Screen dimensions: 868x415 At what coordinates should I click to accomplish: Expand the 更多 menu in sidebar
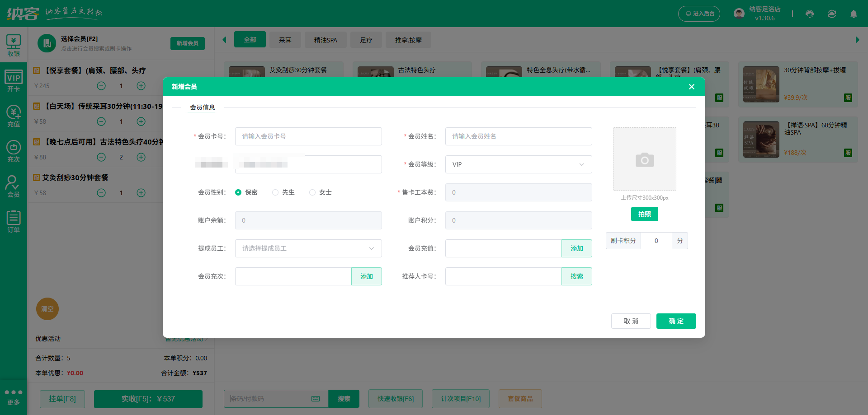[14, 397]
